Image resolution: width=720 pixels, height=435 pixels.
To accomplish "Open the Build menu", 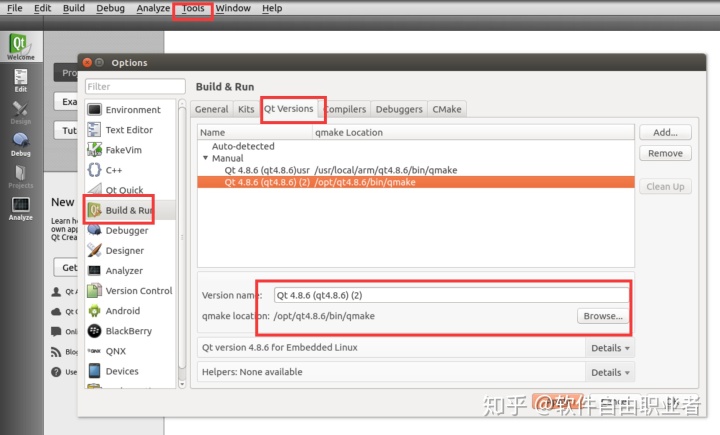I will click(74, 8).
